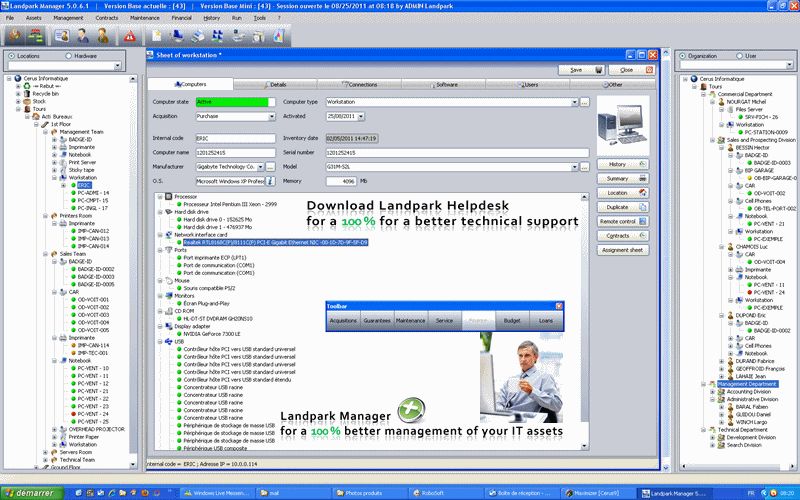
Task: Click the History button
Action: coord(623,164)
